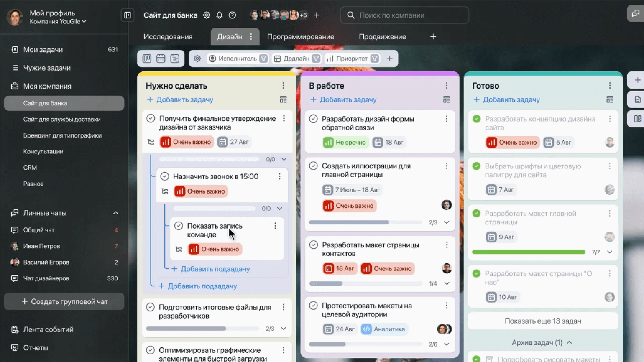This screenshot has height=362, width=644.
Task: Click 'Показать еще 13 задач'
Action: coord(542,321)
